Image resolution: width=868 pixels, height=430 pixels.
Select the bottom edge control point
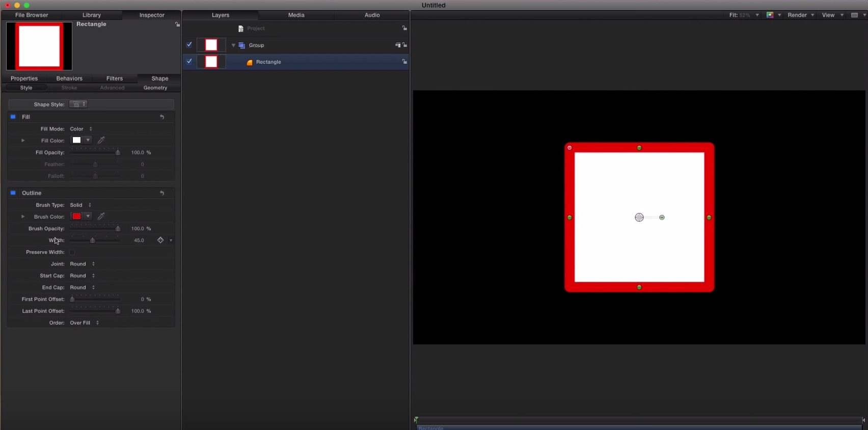click(x=639, y=287)
